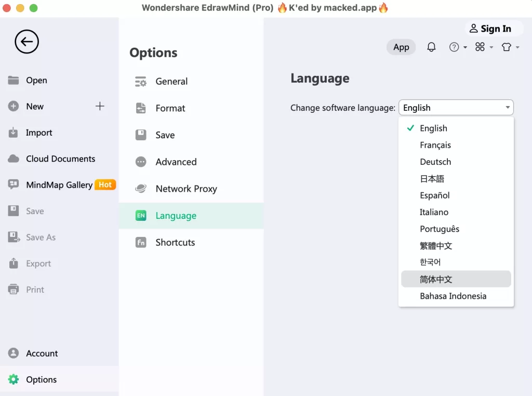Click the Sign In button
The width and height of the screenshot is (532, 396).
(x=491, y=28)
